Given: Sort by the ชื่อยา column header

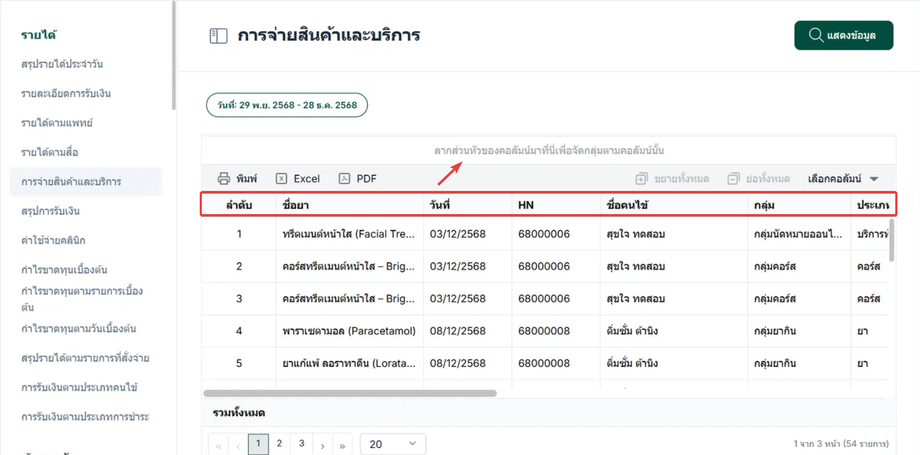Looking at the screenshot, I should [350, 205].
